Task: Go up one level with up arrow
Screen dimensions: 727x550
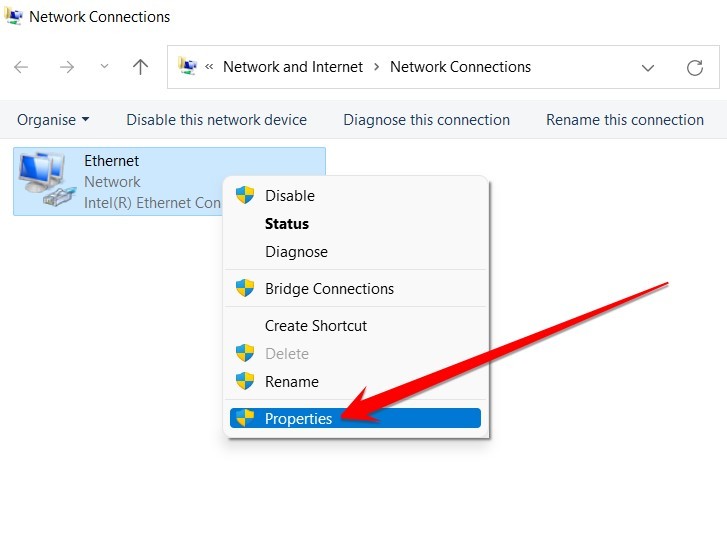Action: (x=140, y=67)
